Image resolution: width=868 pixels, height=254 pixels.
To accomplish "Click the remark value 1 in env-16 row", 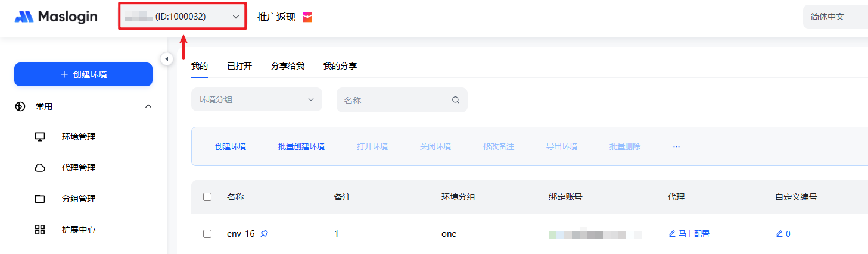I will 337,234.
